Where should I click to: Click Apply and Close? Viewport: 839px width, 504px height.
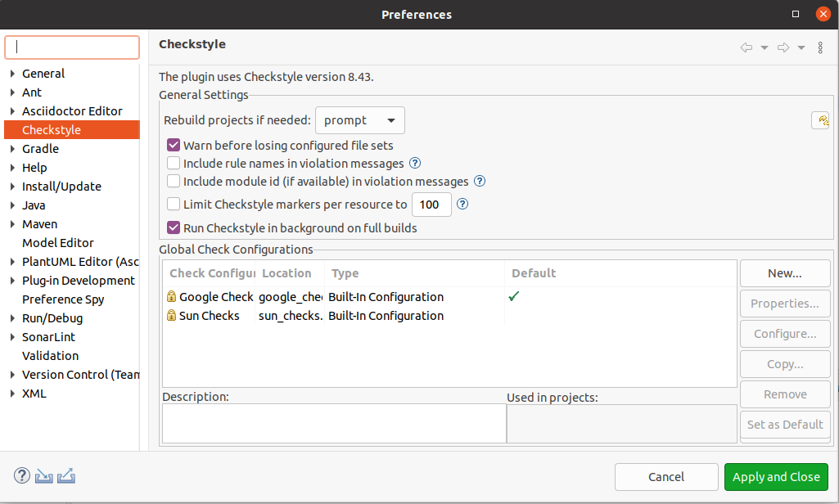point(776,477)
